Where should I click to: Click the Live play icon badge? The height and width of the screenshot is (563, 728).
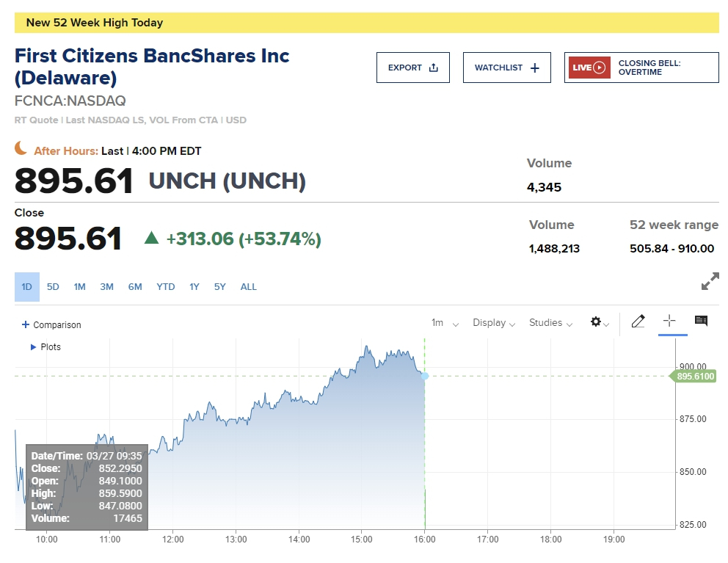(589, 68)
